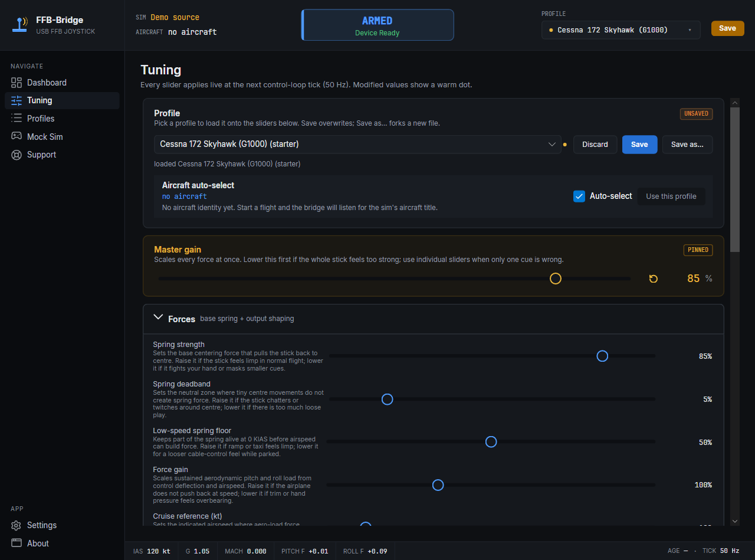Open the Support page

tap(62, 155)
